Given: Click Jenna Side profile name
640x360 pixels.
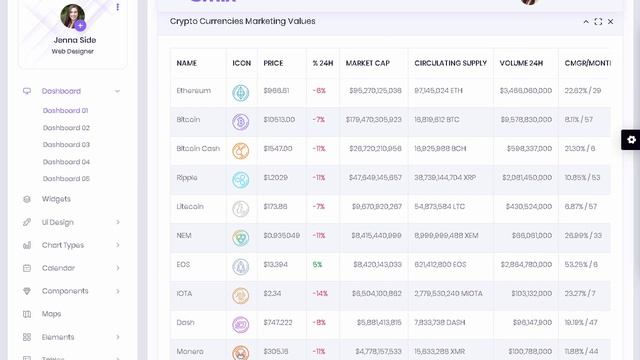Looking at the screenshot, I should coord(75,40).
